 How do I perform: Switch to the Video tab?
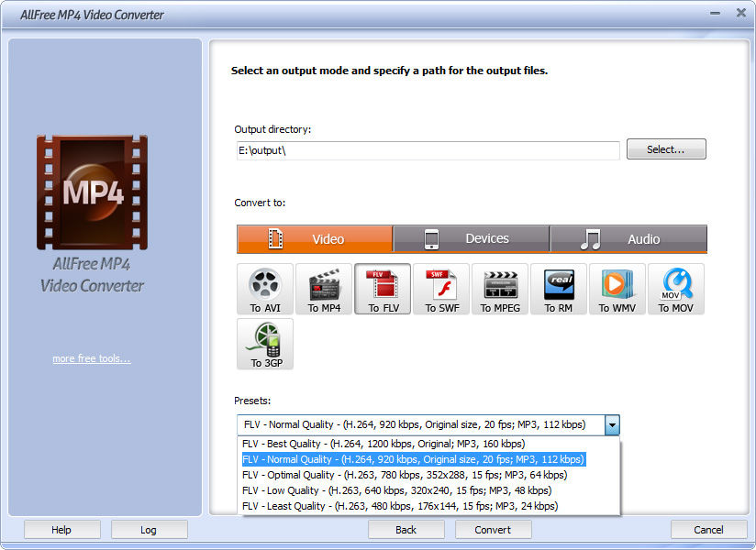click(315, 239)
